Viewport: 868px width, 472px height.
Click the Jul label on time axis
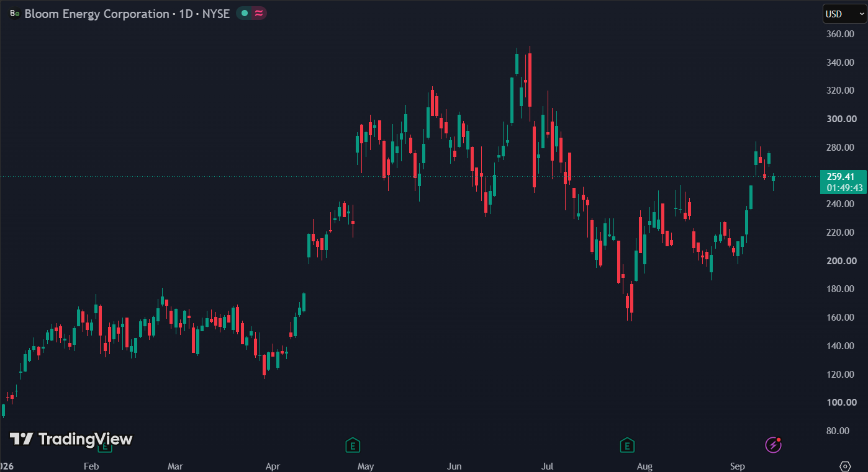pos(548,466)
